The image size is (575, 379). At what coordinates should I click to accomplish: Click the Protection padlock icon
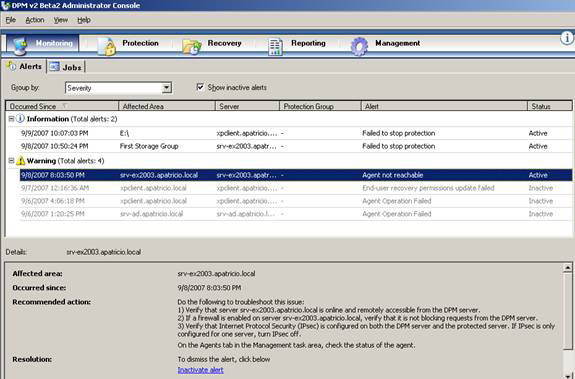(107, 46)
